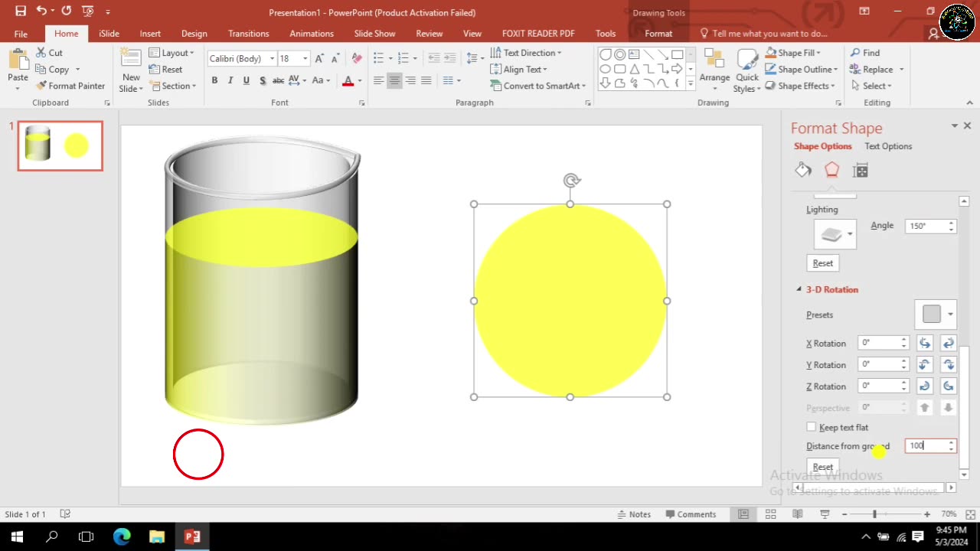The height and width of the screenshot is (551, 980).
Task: Clear all formatting with eraser icon
Action: tap(356, 58)
